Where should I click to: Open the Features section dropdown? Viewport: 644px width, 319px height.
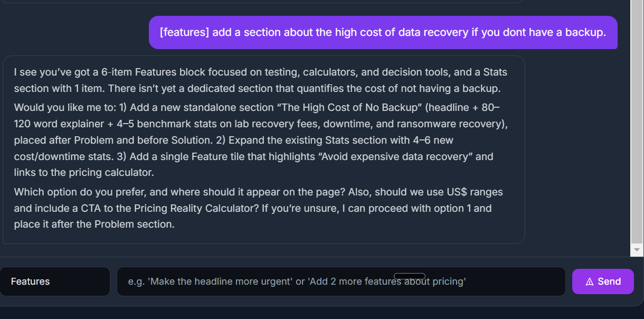[55, 282]
